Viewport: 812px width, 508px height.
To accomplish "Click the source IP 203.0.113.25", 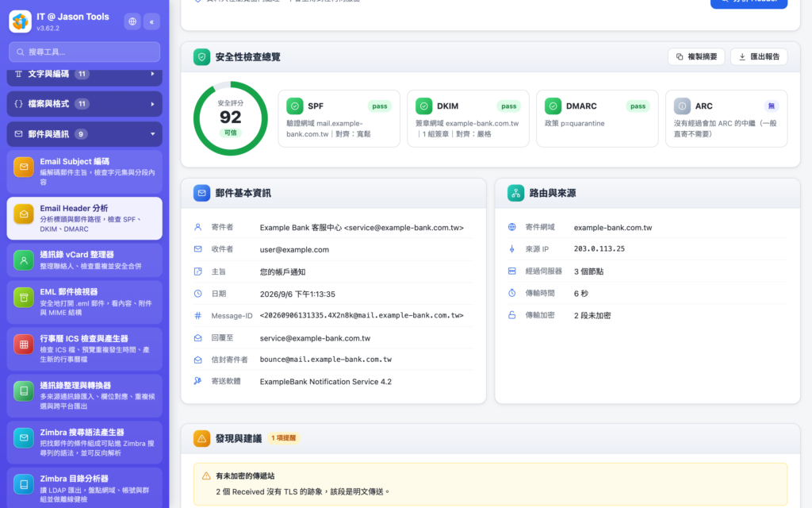I will tap(599, 248).
